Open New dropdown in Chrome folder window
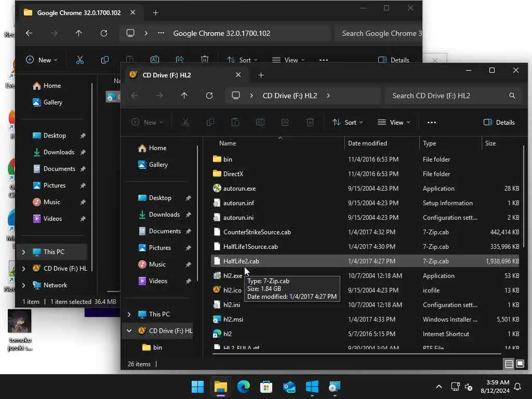This screenshot has width=532, height=399. pos(42,60)
